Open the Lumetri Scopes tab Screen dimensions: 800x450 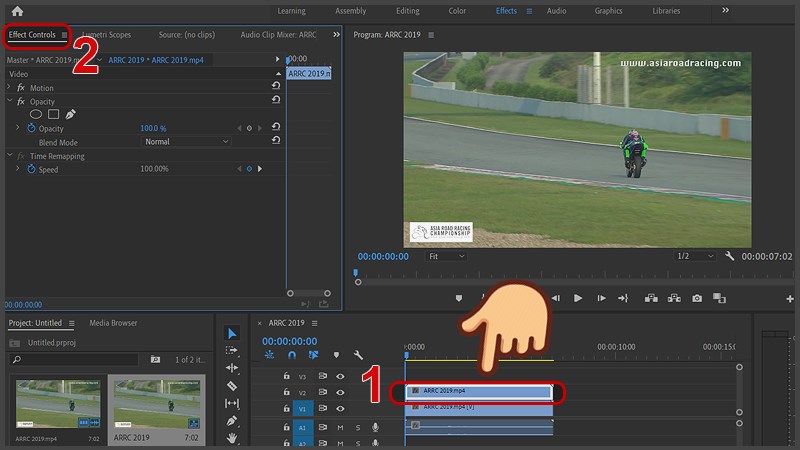tap(107, 35)
